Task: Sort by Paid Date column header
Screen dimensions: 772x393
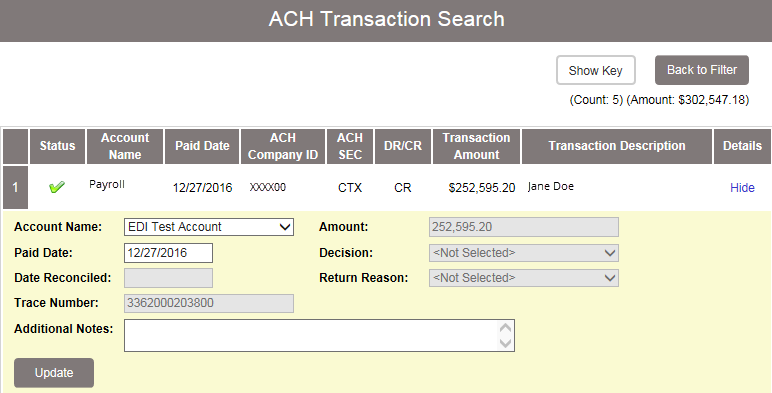Action: (202, 146)
